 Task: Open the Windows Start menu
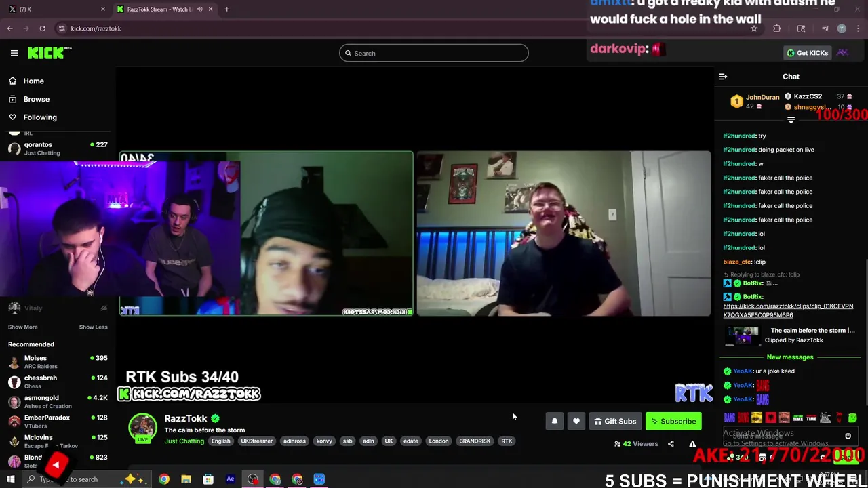point(10,479)
